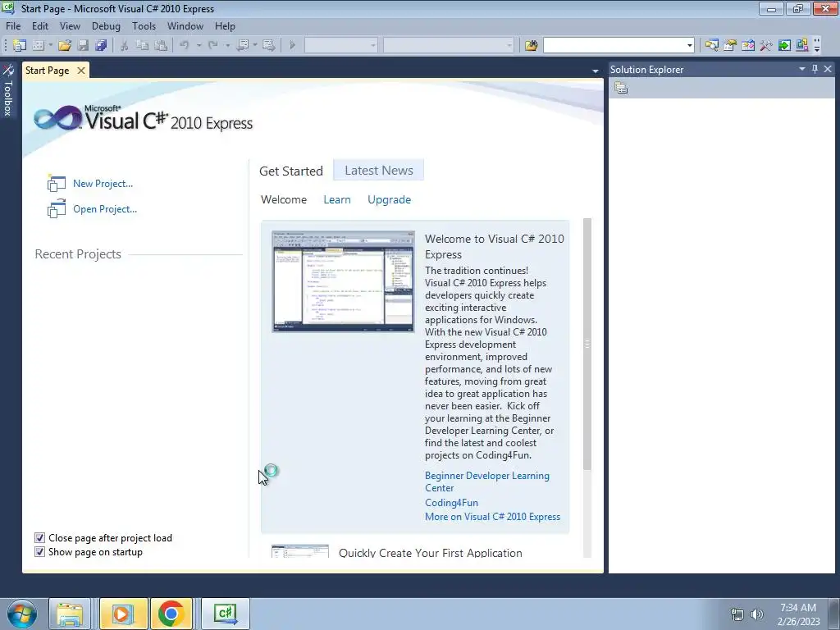The height and width of the screenshot is (630, 840).
Task: Open the Tools menu
Action: (x=144, y=25)
